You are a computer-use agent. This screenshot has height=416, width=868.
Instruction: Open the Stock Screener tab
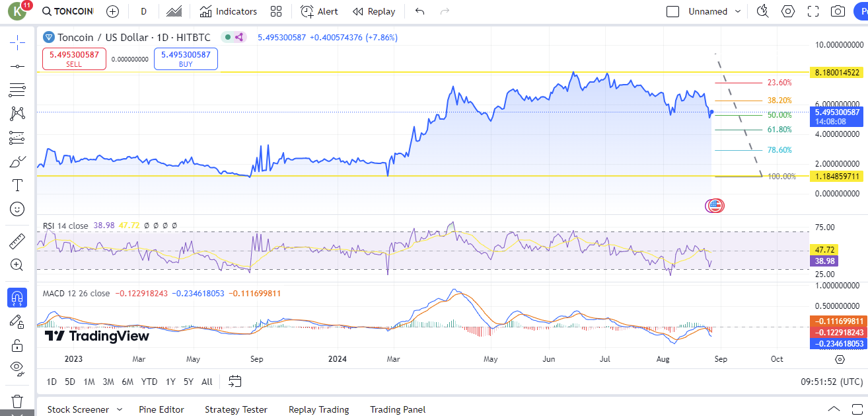[x=78, y=409]
